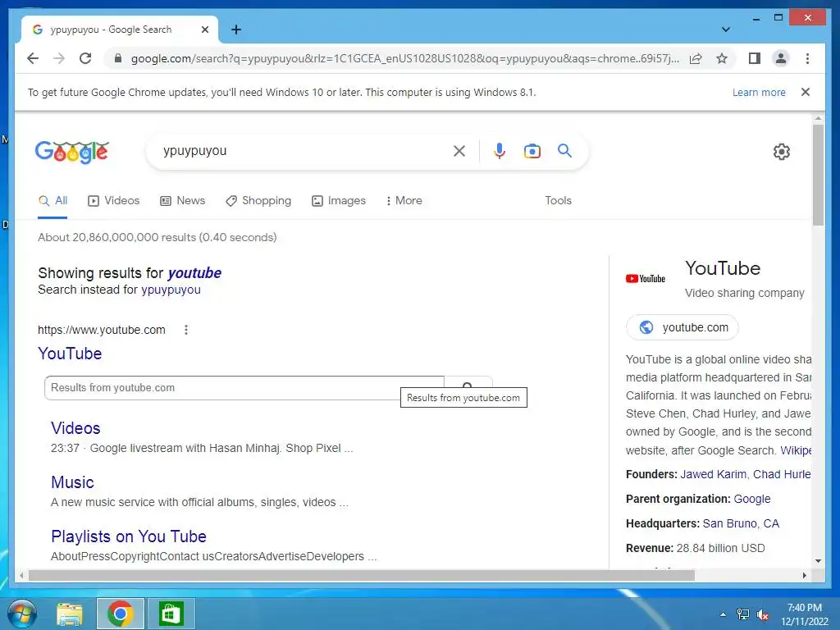Viewport: 840px width, 630px height.
Task: Bookmark this tab with star icon
Action: pyautogui.click(x=722, y=58)
